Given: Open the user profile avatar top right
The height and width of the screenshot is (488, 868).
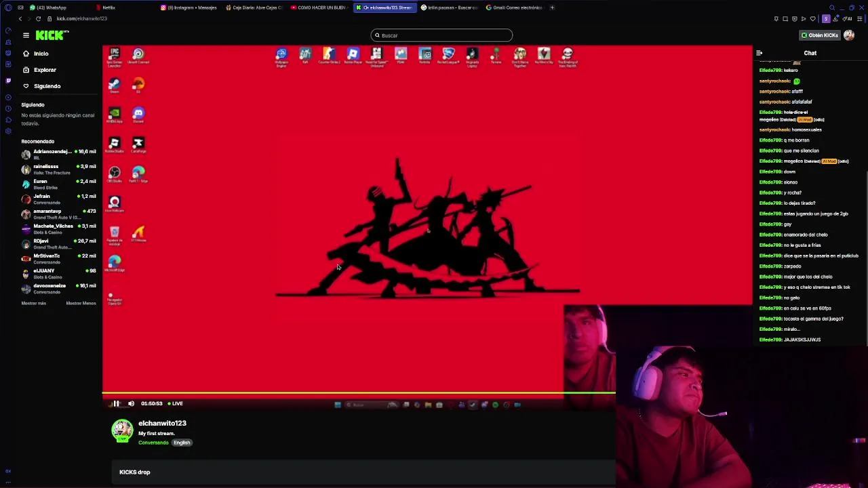Looking at the screenshot, I should 849,35.
